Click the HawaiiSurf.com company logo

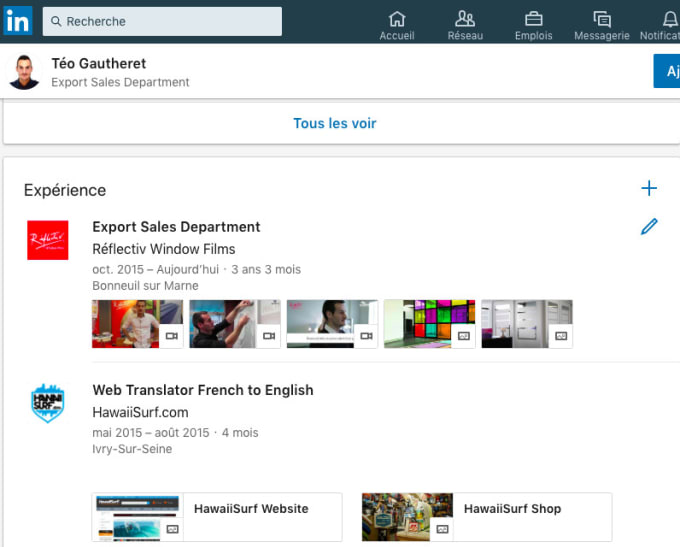(x=48, y=403)
